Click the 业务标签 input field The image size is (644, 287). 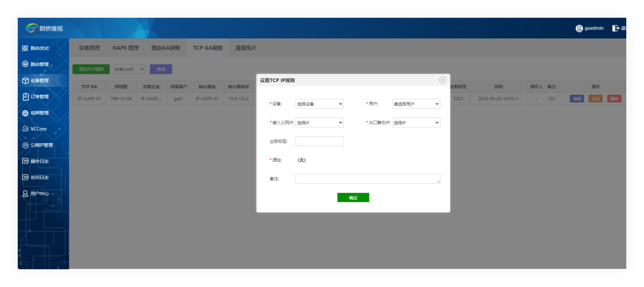tap(319, 141)
